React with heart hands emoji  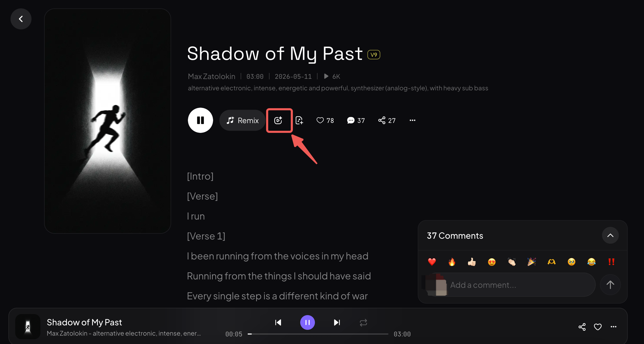(552, 262)
